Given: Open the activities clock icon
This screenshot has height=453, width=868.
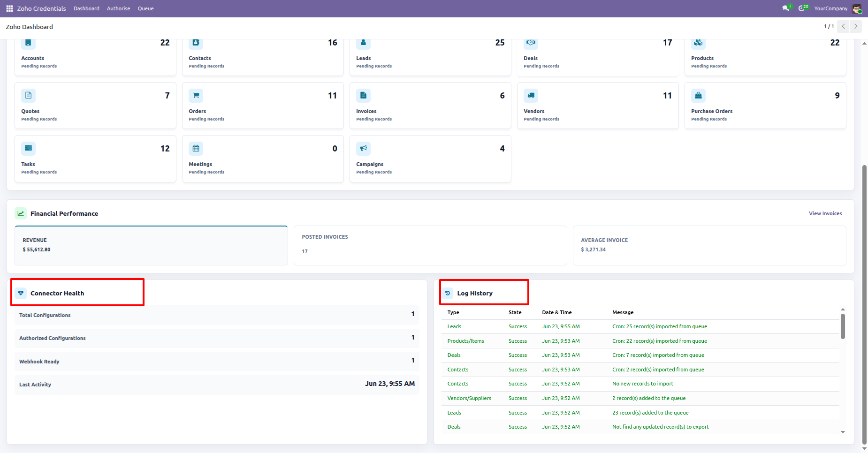Looking at the screenshot, I should coord(803,8).
